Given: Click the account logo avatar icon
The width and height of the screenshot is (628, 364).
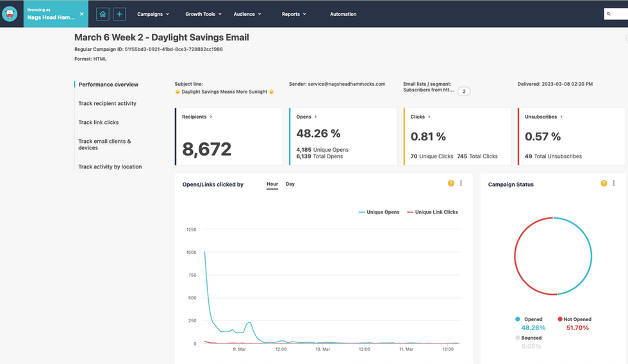Looking at the screenshot, I should click(x=10, y=13).
